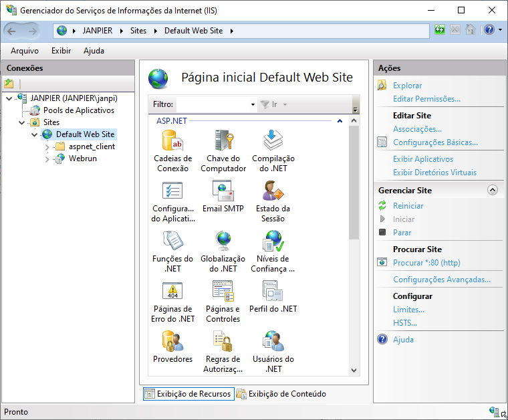
Task: Open the Arquivo menu
Action: click(x=25, y=51)
